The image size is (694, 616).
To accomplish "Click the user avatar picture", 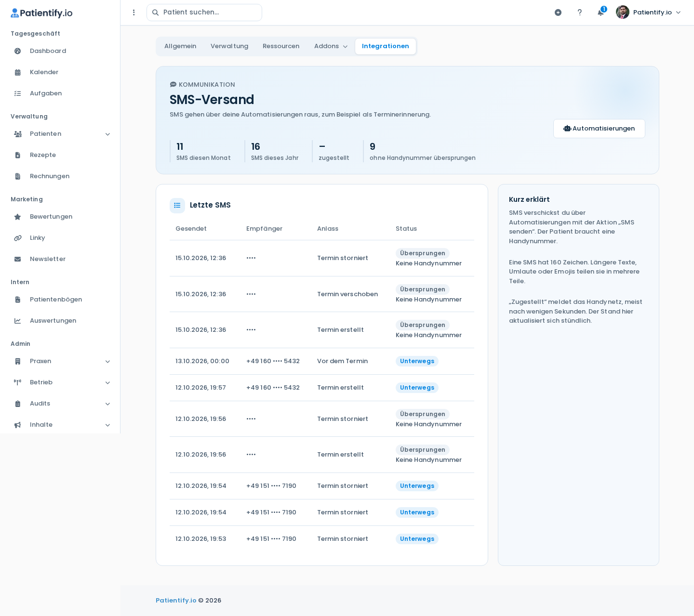I will (623, 13).
